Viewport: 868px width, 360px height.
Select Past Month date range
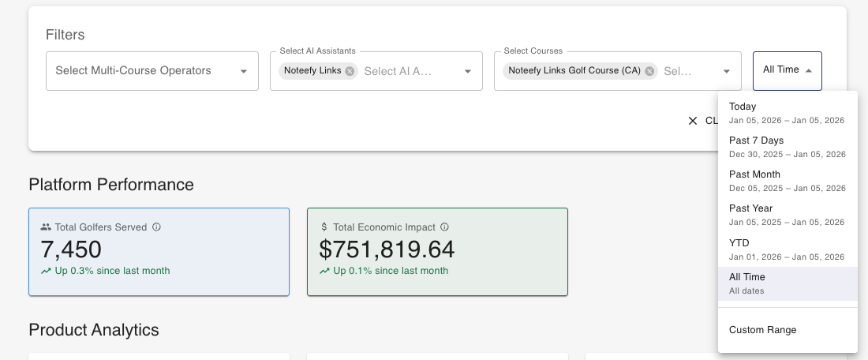787,181
